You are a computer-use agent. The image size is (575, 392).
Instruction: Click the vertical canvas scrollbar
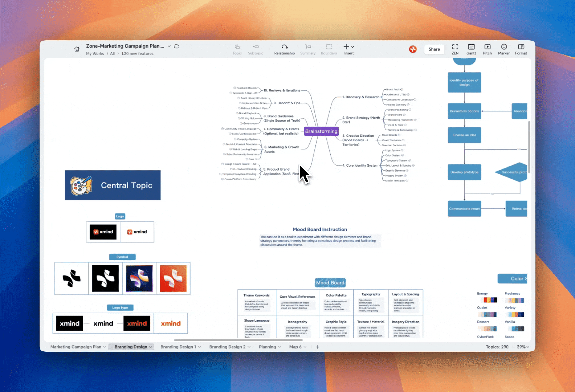[x=529, y=147]
